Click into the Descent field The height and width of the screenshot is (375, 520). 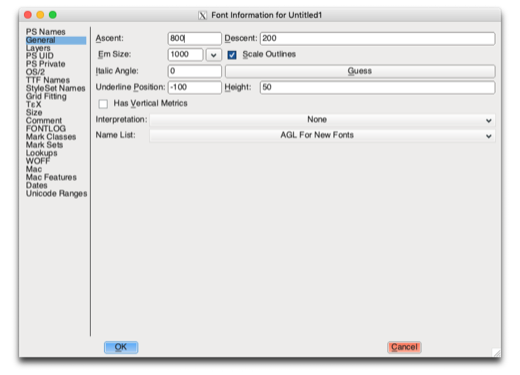(x=377, y=38)
